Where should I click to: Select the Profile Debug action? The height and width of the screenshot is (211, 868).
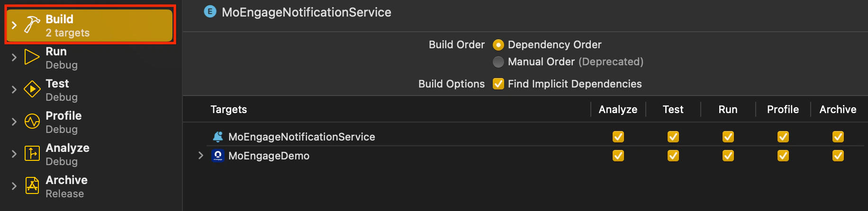(x=63, y=122)
